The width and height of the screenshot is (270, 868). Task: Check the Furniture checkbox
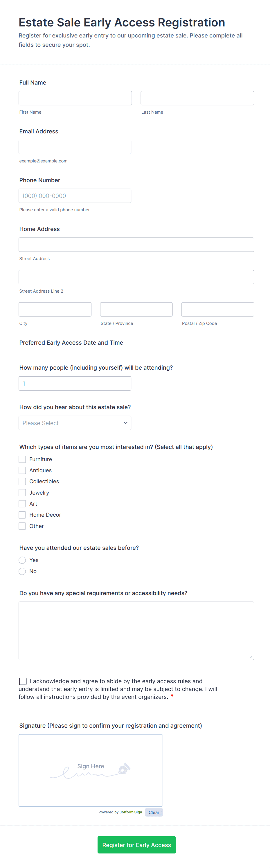tap(22, 459)
